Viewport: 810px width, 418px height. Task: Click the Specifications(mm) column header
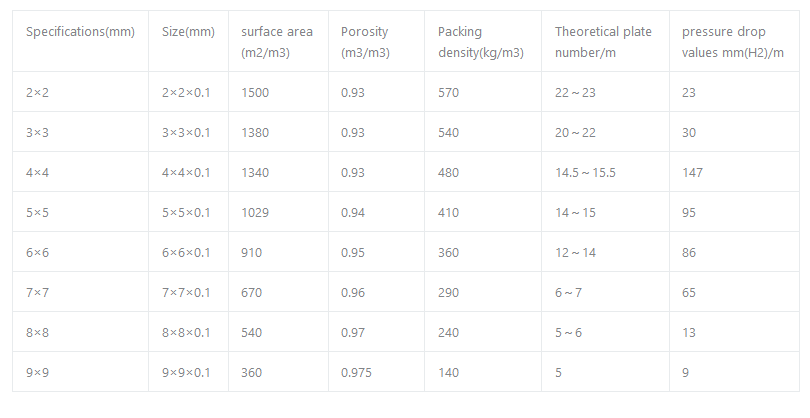pos(79,32)
